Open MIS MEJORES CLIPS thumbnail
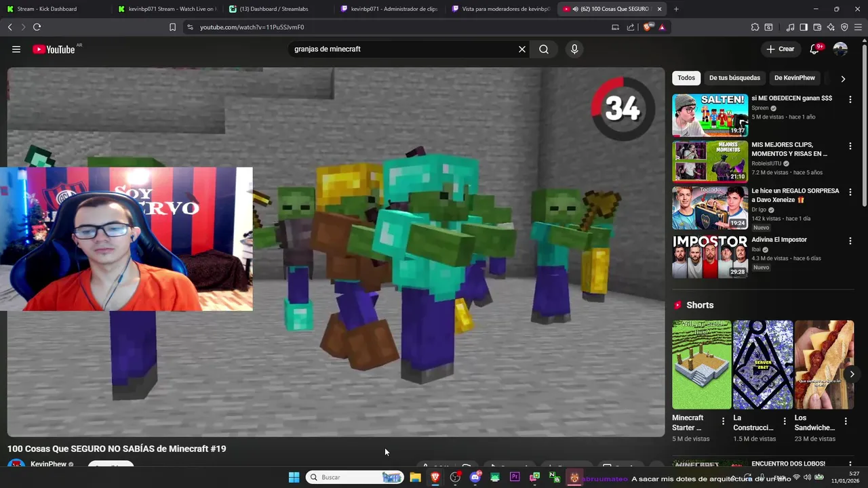Screen dimensions: 868x488 tap(710, 161)
